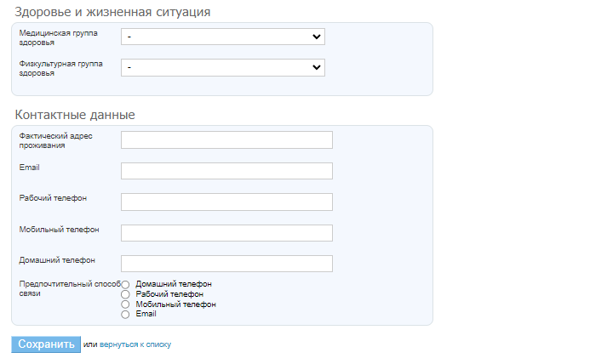Set preferred contact to the Email radio

[126, 315]
